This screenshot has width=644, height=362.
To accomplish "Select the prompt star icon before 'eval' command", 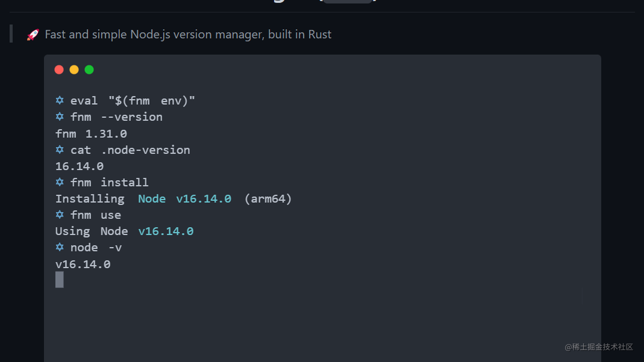I will tap(59, 100).
